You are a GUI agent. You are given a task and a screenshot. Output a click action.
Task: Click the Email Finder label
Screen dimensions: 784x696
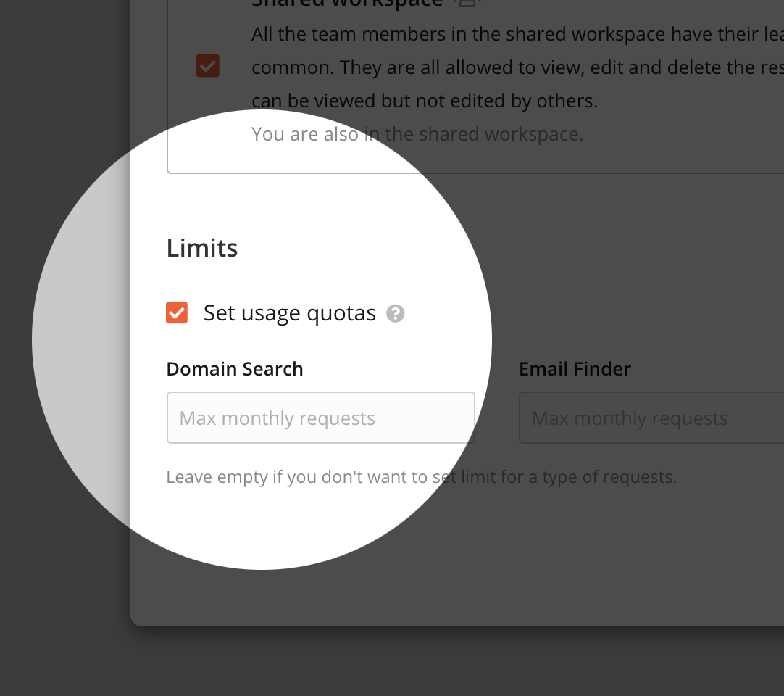pyautogui.click(x=575, y=369)
